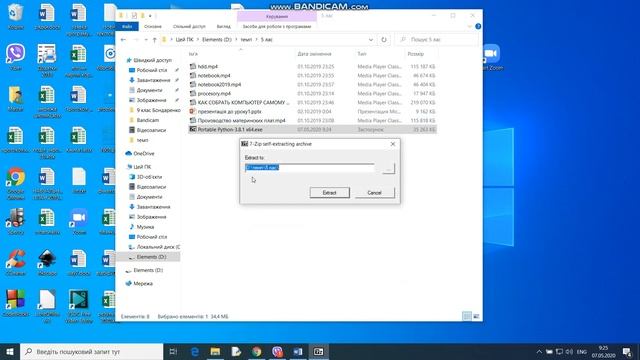The image size is (640, 360).
Task: Open recent locations dropdown arrow
Action: coord(146,40)
